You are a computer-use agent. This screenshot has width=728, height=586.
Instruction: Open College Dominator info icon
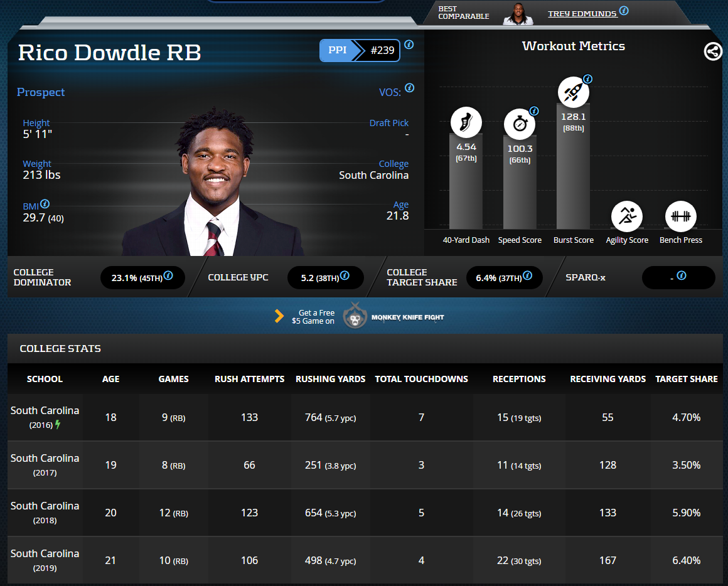pyautogui.click(x=168, y=275)
